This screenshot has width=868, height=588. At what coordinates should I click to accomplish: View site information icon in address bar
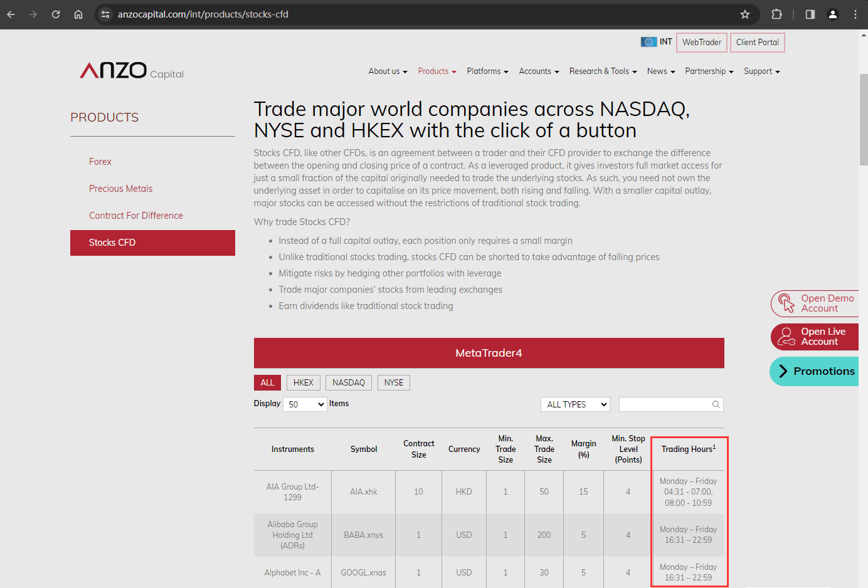click(105, 14)
